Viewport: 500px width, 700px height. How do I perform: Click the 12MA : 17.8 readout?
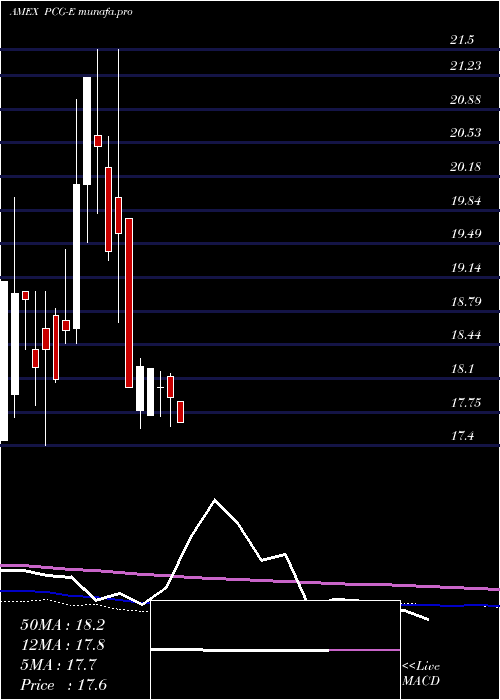point(63,645)
